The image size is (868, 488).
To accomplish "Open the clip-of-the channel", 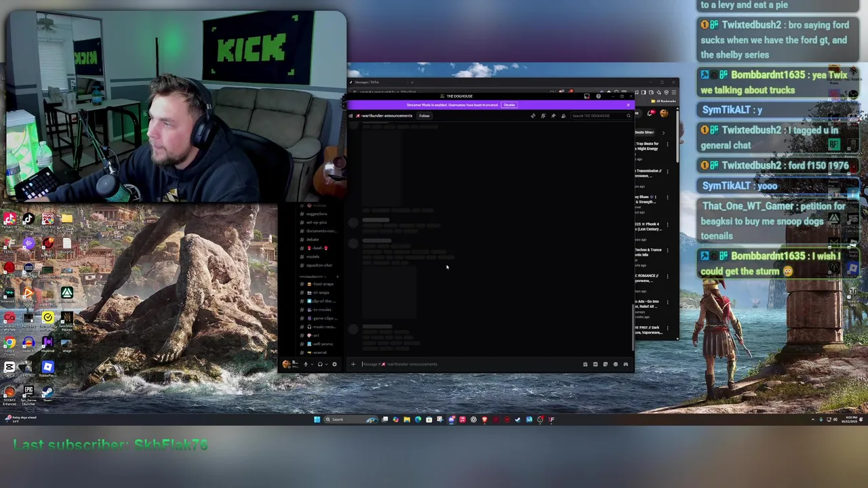I will point(319,301).
